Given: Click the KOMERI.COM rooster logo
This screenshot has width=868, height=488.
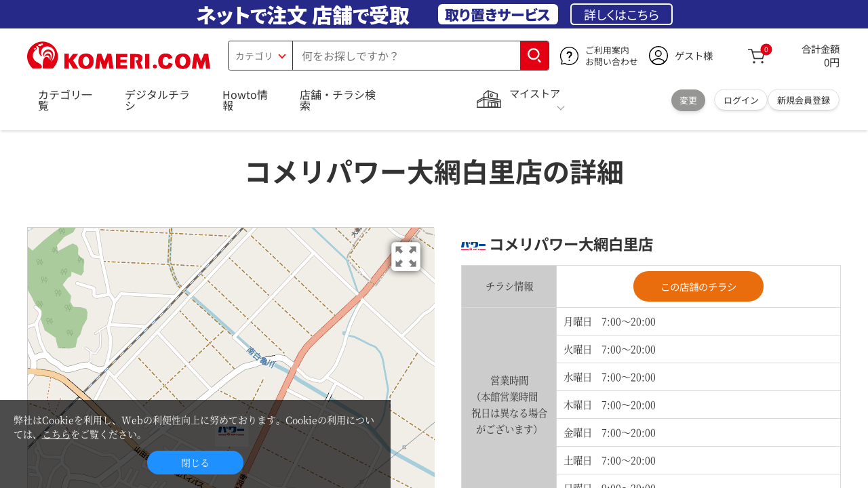Looking at the screenshot, I should tap(119, 56).
